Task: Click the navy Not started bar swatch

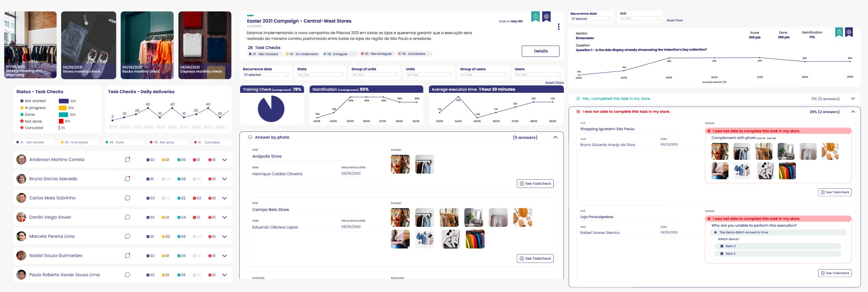Action: 64,101
